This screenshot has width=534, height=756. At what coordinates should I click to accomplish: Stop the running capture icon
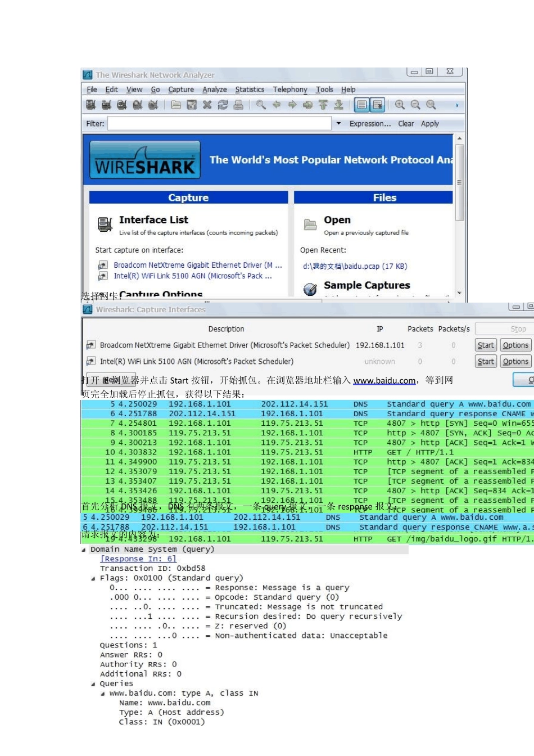138,105
